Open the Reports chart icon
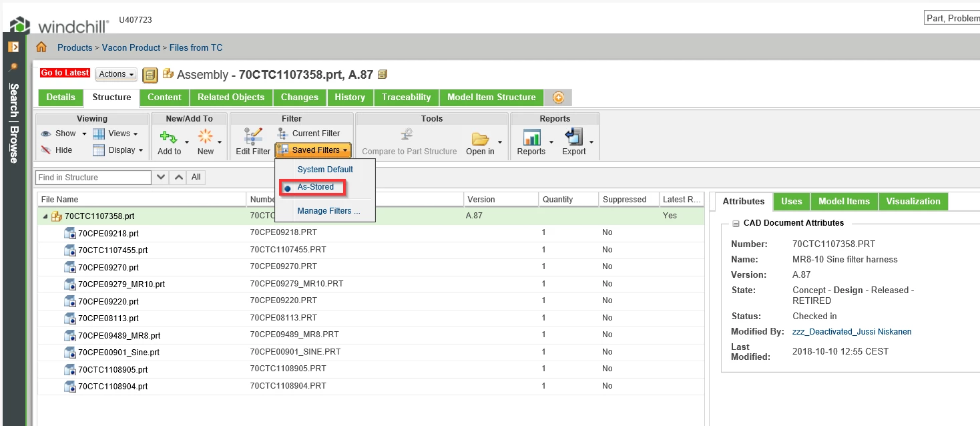Image resolution: width=980 pixels, height=426 pixels. tap(532, 138)
